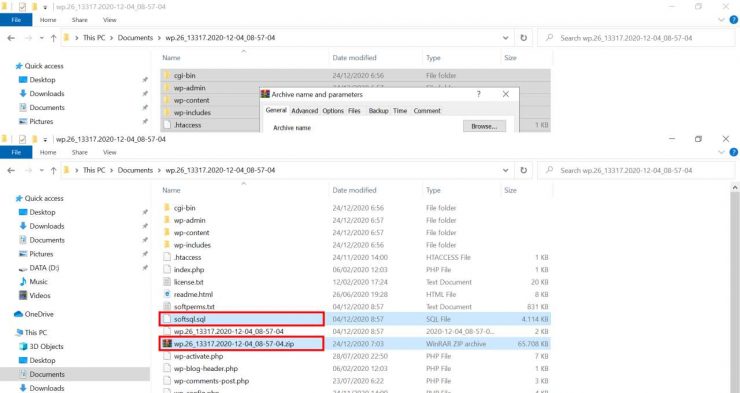The image size is (740, 393).
Task: Close the Archive name and parameters dialog
Action: [505, 94]
